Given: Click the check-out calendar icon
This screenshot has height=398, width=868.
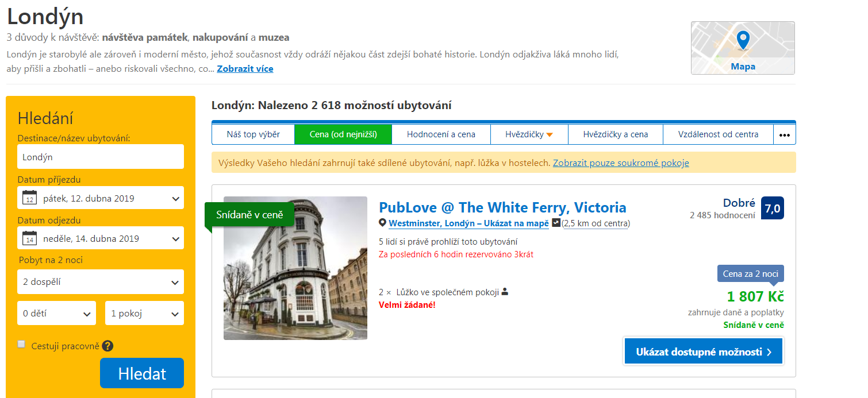Looking at the screenshot, I should pyautogui.click(x=29, y=238).
